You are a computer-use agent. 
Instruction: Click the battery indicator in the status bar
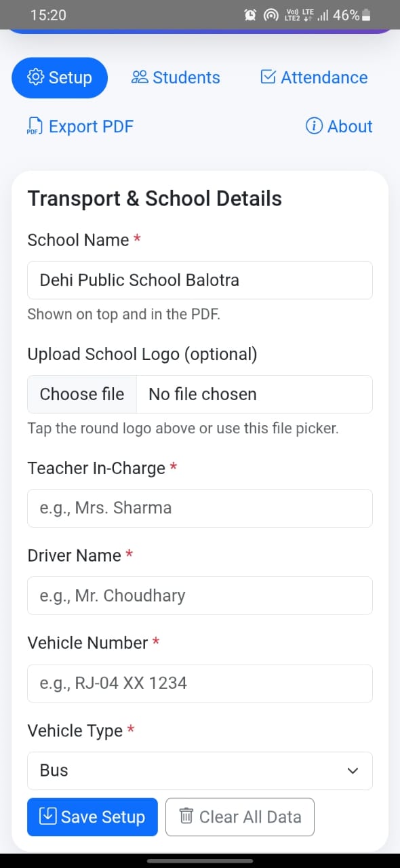(x=367, y=14)
